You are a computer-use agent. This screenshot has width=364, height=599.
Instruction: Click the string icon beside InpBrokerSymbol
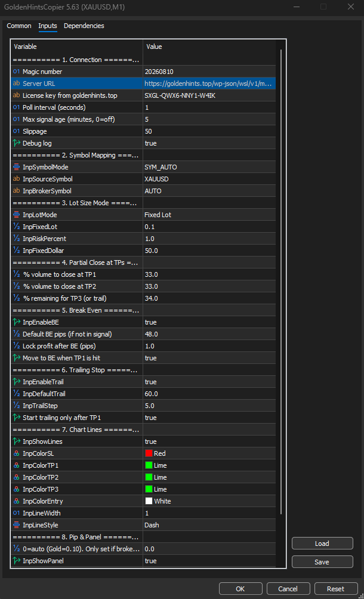point(17,191)
